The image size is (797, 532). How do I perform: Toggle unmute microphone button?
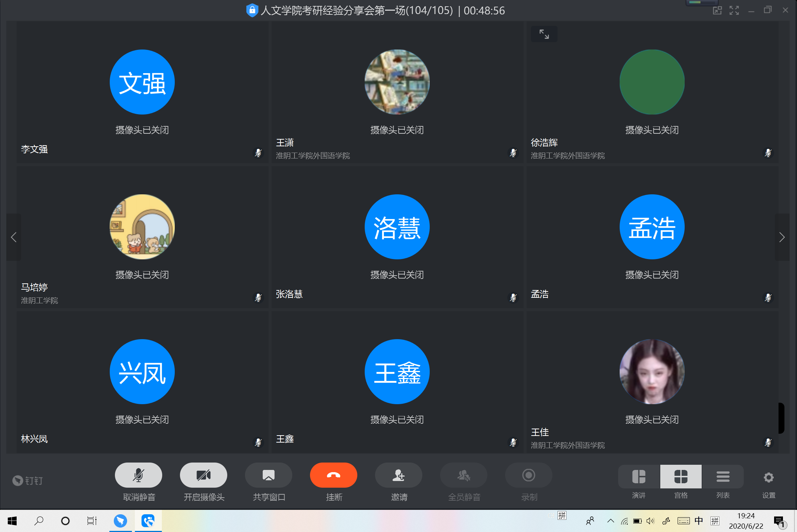coord(138,475)
